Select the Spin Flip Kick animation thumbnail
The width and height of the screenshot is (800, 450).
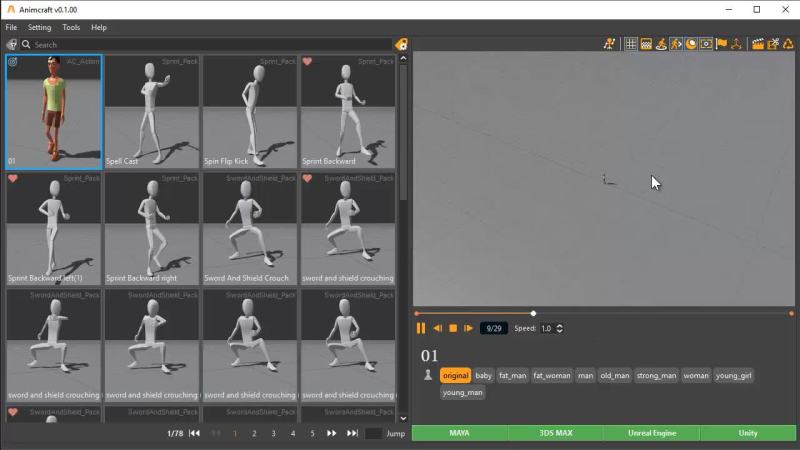coord(249,112)
